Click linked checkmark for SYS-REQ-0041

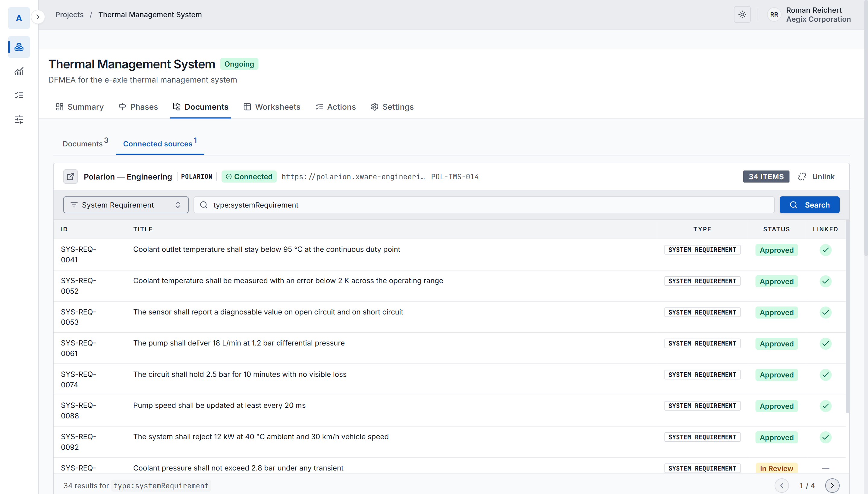(825, 250)
